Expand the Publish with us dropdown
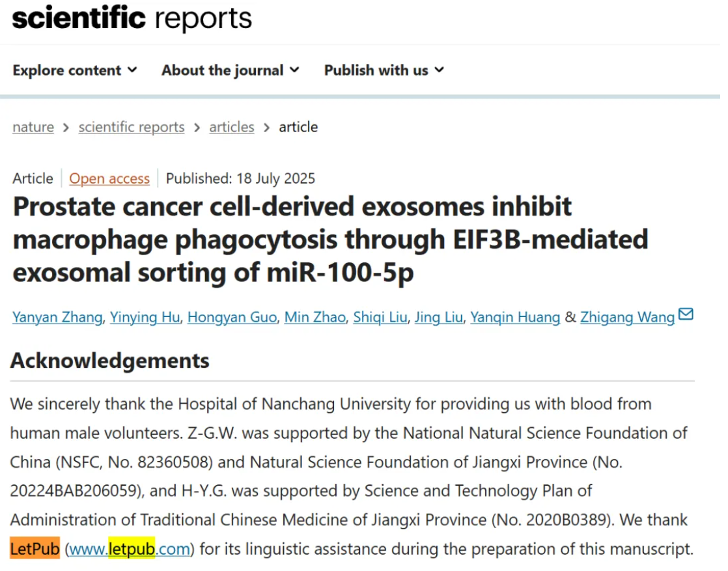Viewport: 728px width, 571px height. coord(376,70)
